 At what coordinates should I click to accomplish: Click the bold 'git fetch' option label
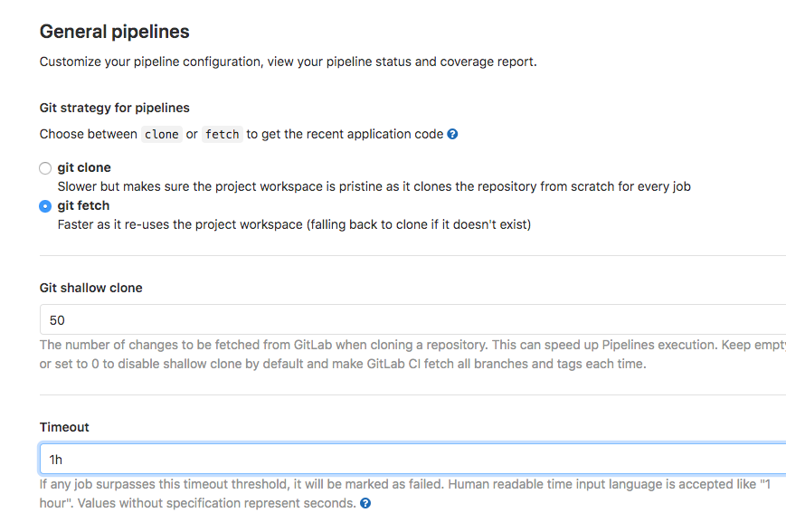tap(83, 205)
